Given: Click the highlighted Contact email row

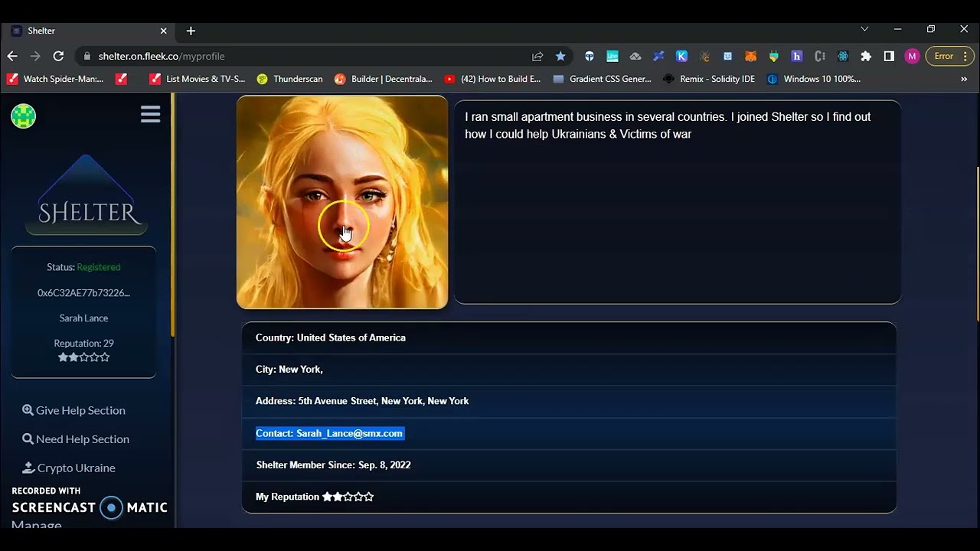Looking at the screenshot, I should pos(569,433).
